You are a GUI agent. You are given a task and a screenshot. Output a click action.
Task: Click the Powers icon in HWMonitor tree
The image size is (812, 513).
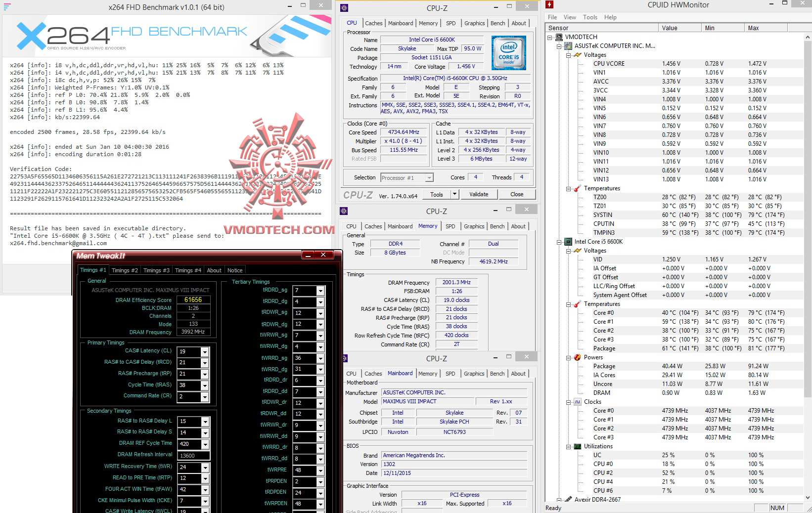[x=577, y=357]
